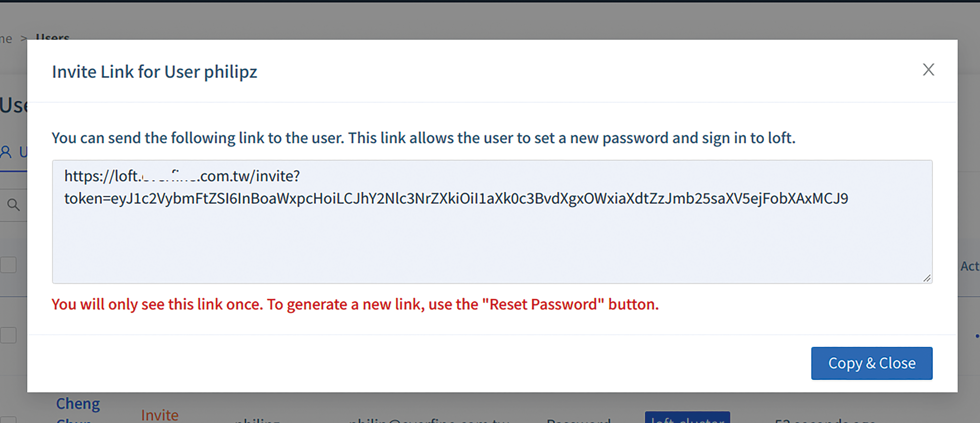Click the search magnifier icon behind dialog
The image size is (980, 423).
pyautogui.click(x=13, y=205)
